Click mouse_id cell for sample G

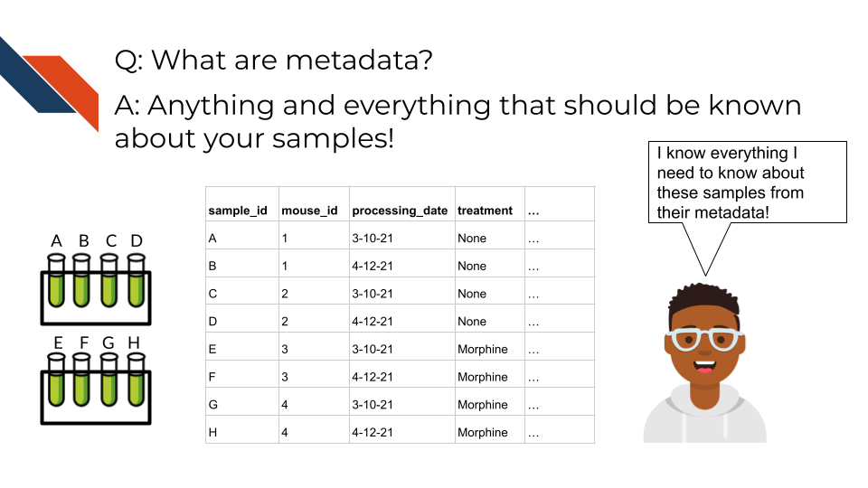[285, 405]
